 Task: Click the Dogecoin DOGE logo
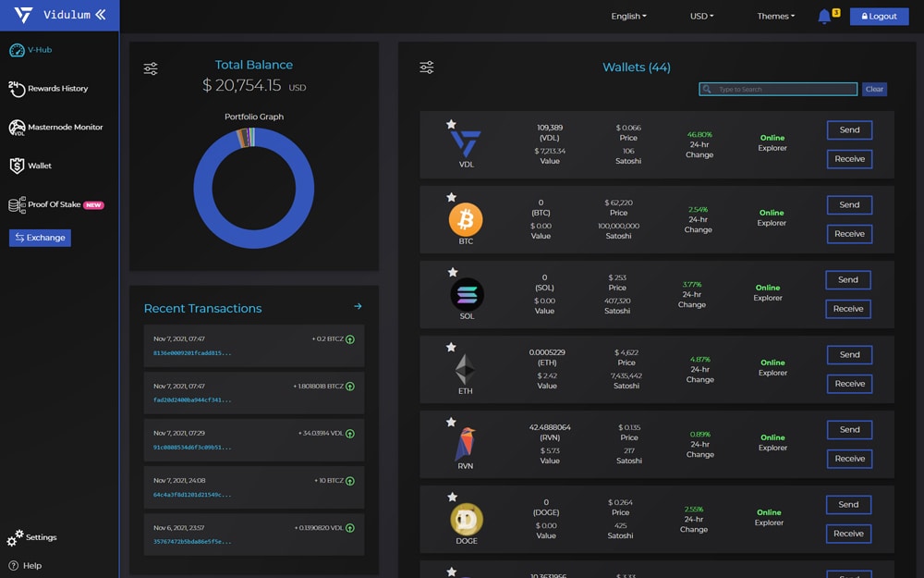(467, 519)
